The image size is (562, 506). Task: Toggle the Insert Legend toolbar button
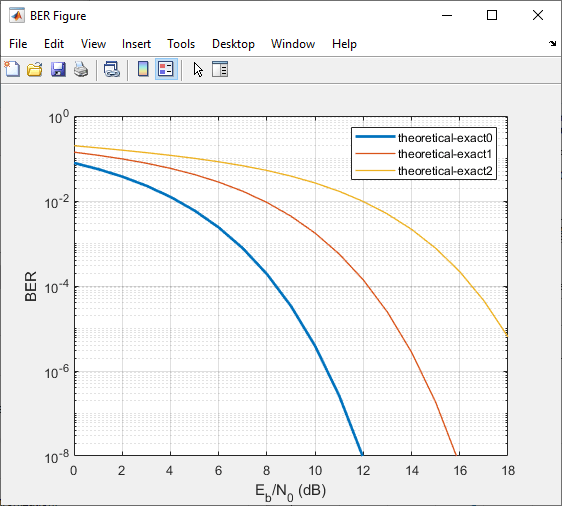[166, 69]
